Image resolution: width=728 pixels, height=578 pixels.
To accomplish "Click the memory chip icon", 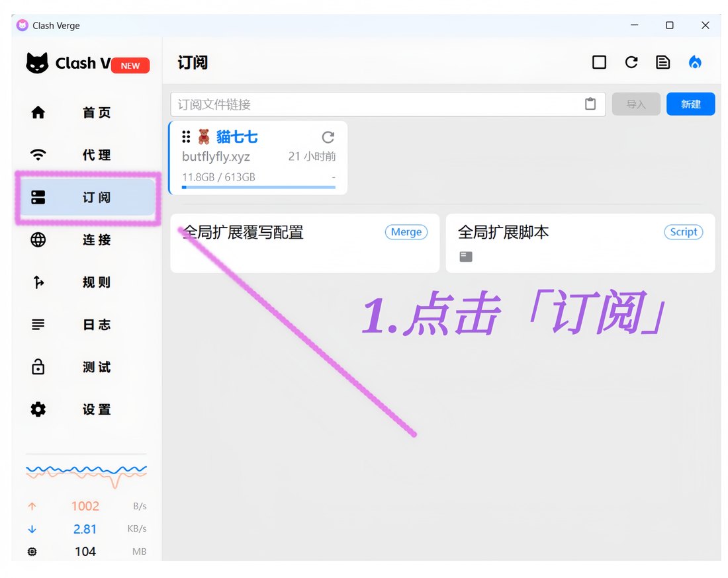I will pos(32,552).
